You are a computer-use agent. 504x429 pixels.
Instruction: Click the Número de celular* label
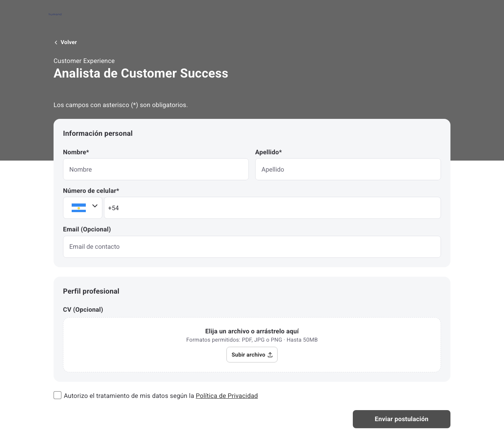point(91,190)
